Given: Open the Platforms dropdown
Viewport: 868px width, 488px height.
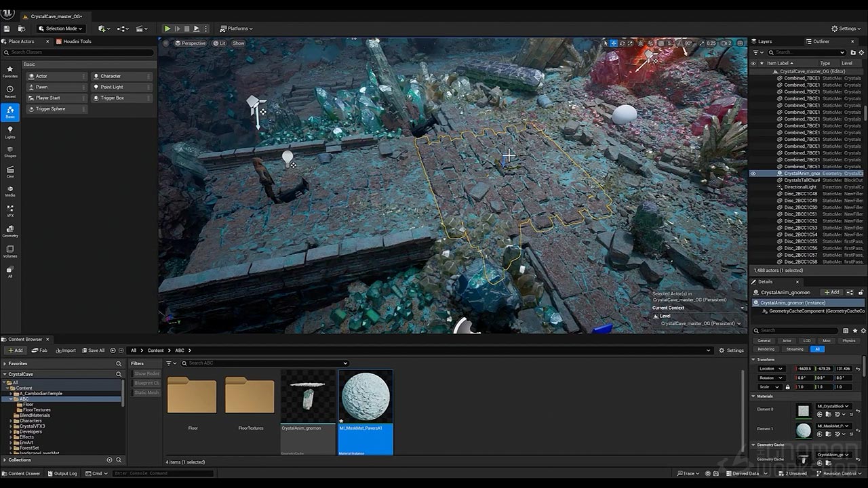Looking at the screenshot, I should point(237,28).
